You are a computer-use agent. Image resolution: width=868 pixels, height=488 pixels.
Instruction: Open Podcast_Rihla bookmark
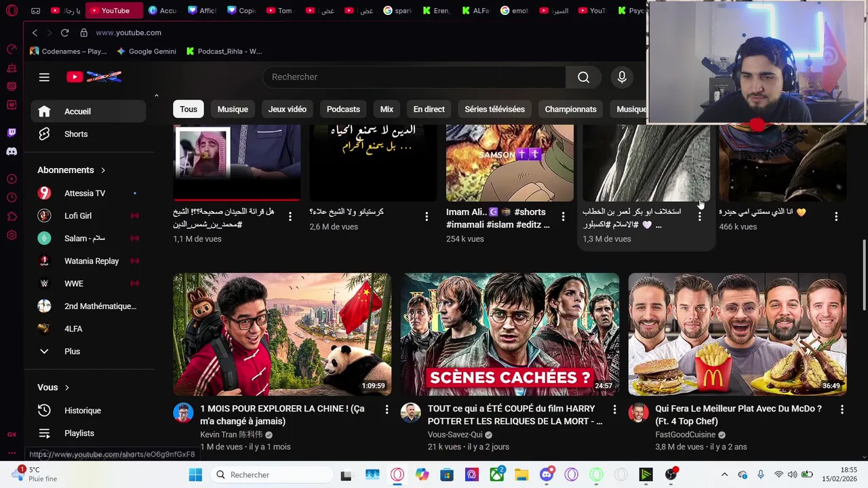[224, 52]
